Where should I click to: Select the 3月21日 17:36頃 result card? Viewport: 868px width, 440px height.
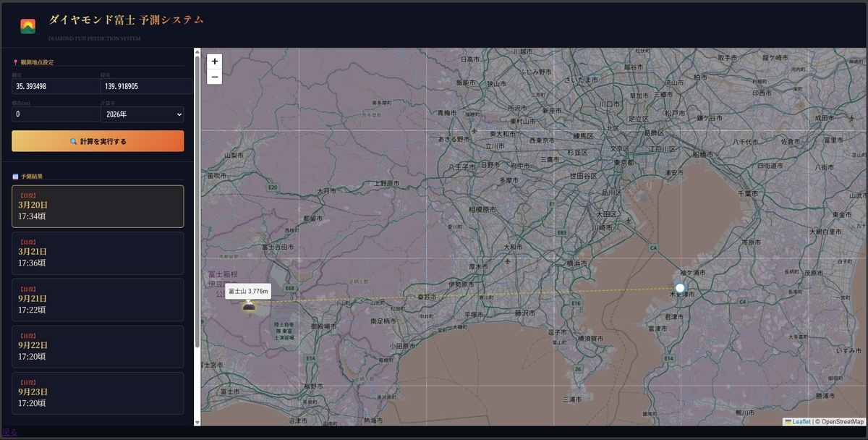[x=98, y=253]
